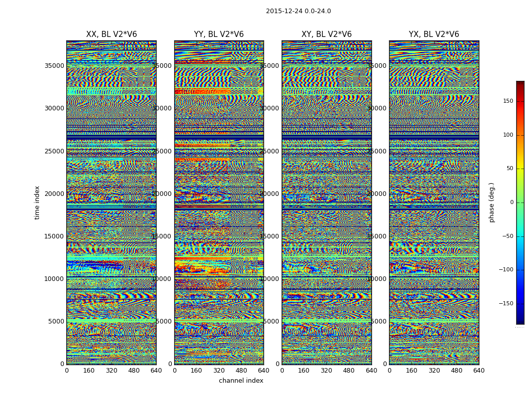Click the colorbar tick label '0'
532x405 pixels.
point(511,202)
